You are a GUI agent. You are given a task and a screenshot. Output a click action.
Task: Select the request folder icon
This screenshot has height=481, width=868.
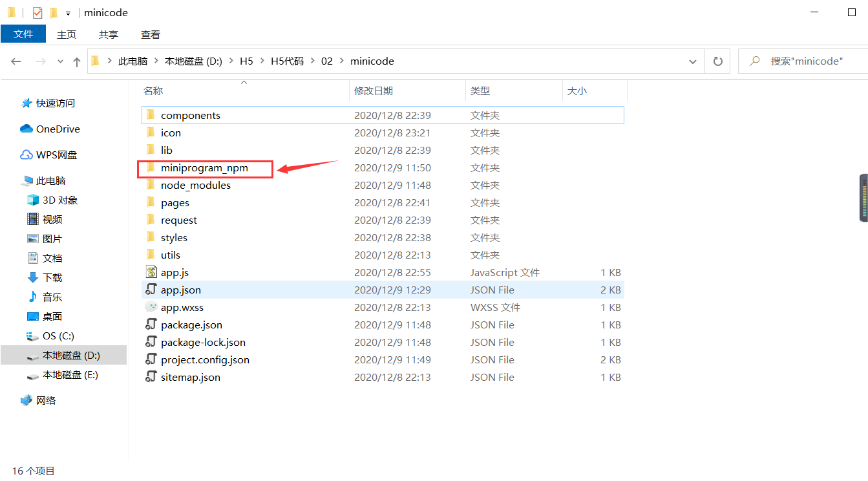tap(151, 220)
